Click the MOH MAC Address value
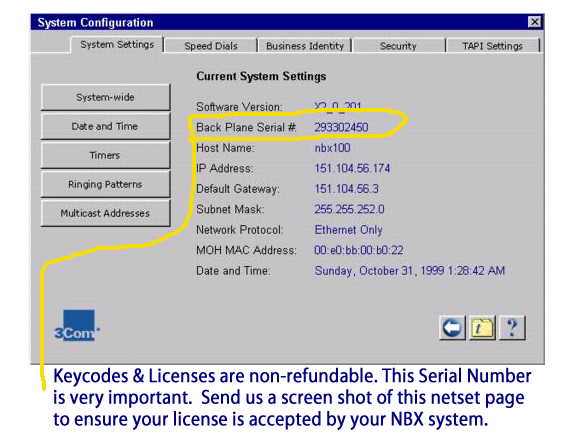This screenshot has width=576, height=432. coord(359,250)
